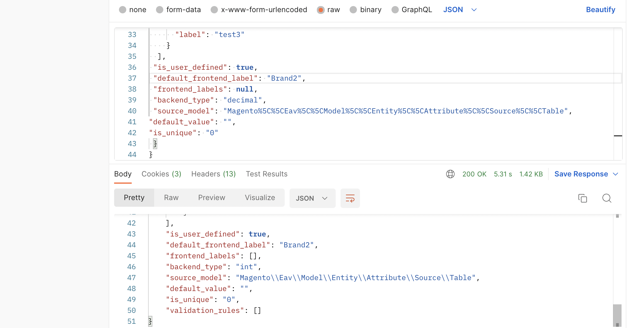
Task: Open the request body JSON format dropdown
Action: click(460, 10)
